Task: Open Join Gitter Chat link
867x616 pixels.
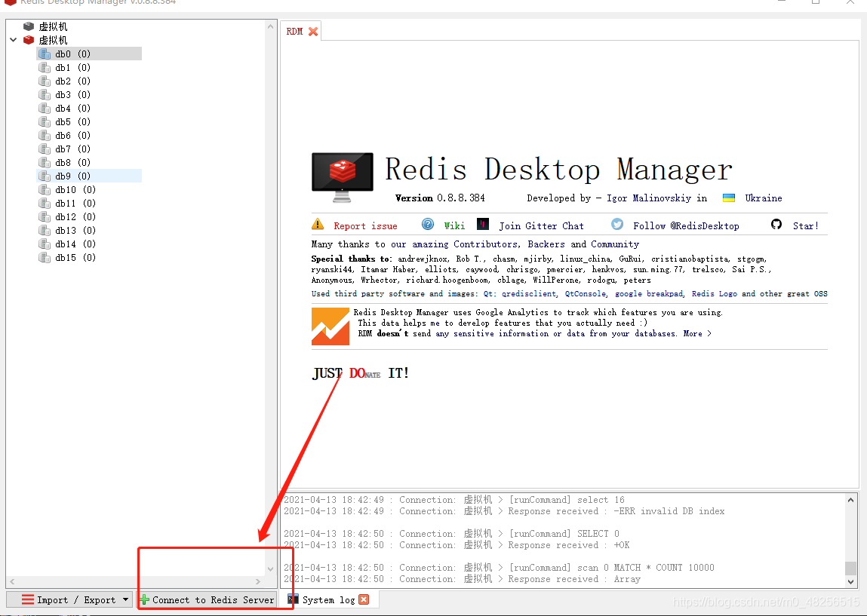Action: (x=541, y=226)
